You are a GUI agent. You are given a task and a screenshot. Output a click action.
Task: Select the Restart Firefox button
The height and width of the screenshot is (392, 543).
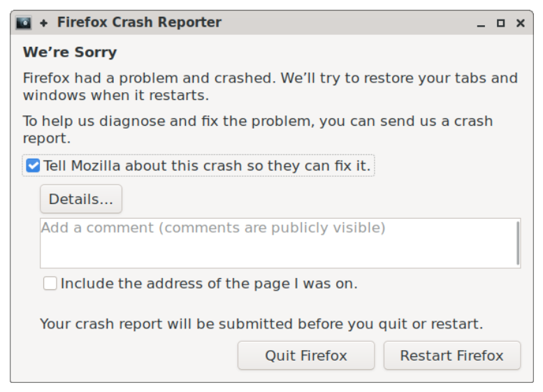pyautogui.click(x=452, y=356)
